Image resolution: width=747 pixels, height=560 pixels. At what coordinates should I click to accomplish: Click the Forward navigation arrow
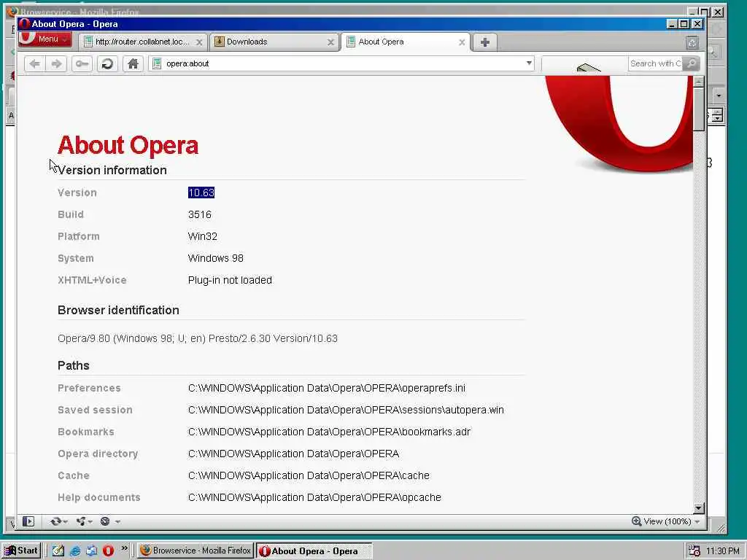point(56,63)
